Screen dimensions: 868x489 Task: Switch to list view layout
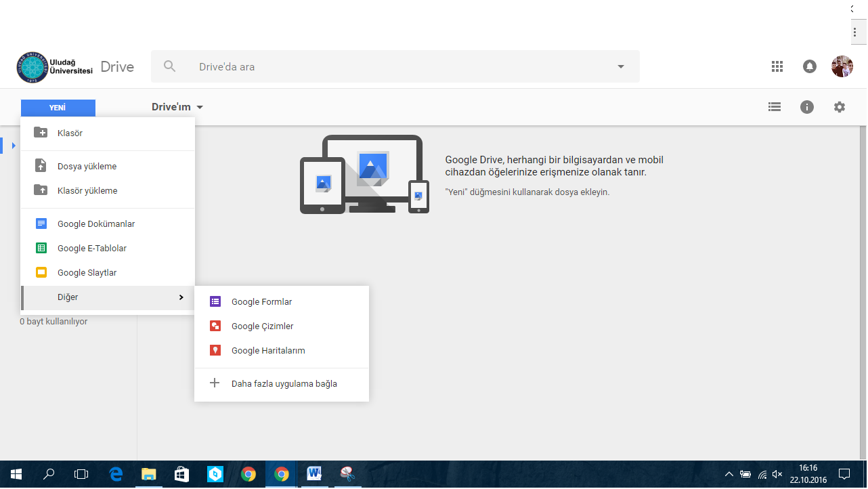click(x=775, y=107)
